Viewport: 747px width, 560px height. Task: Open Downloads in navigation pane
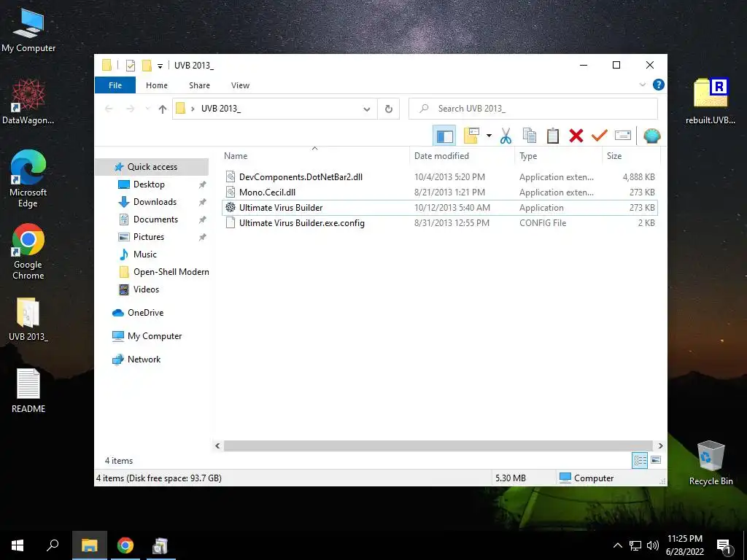155,203
